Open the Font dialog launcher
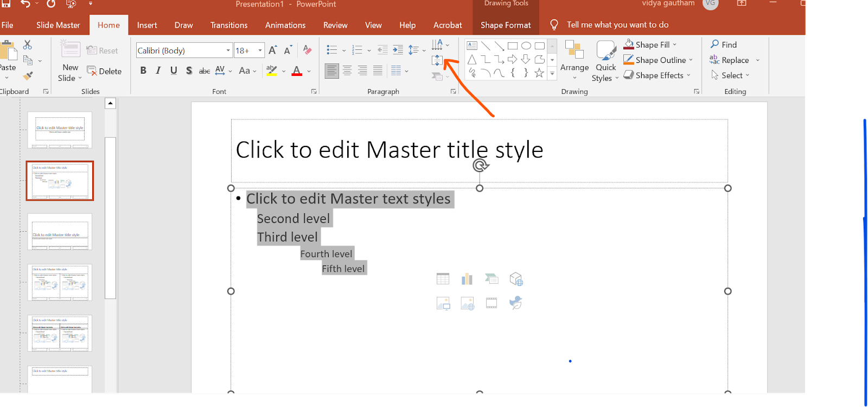868x407 pixels. point(314,92)
